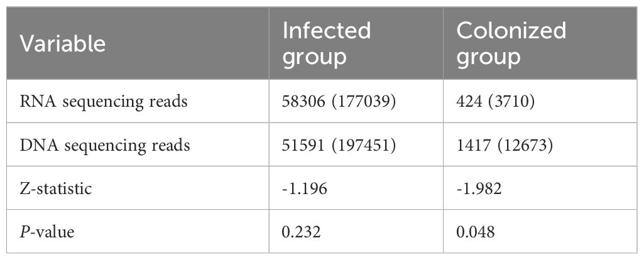644x260 pixels.
Task: Click the RNA sequencing reads row label
Action: (x=104, y=101)
